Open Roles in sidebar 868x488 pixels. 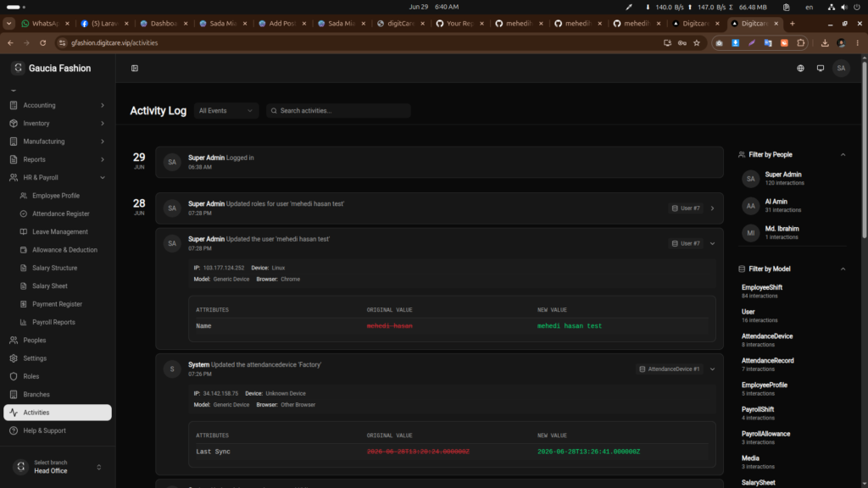[x=58, y=376]
